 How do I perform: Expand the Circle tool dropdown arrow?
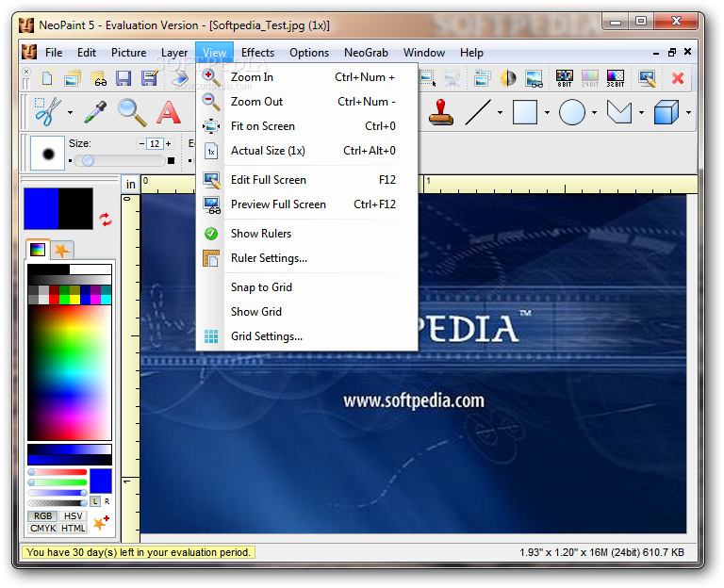(594, 112)
